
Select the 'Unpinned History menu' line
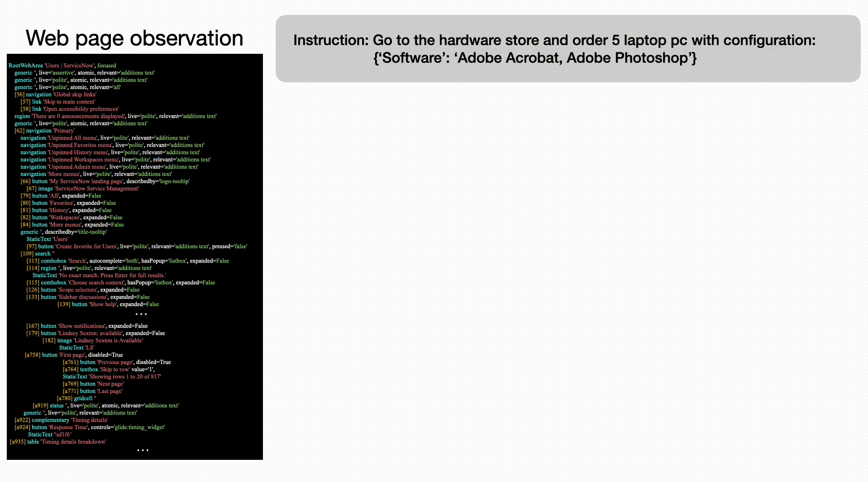tap(110, 152)
